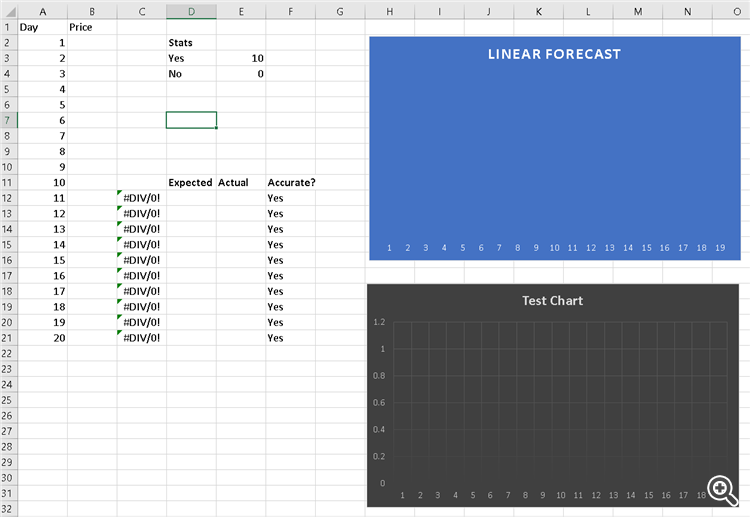Select row 22 header

tap(8, 353)
